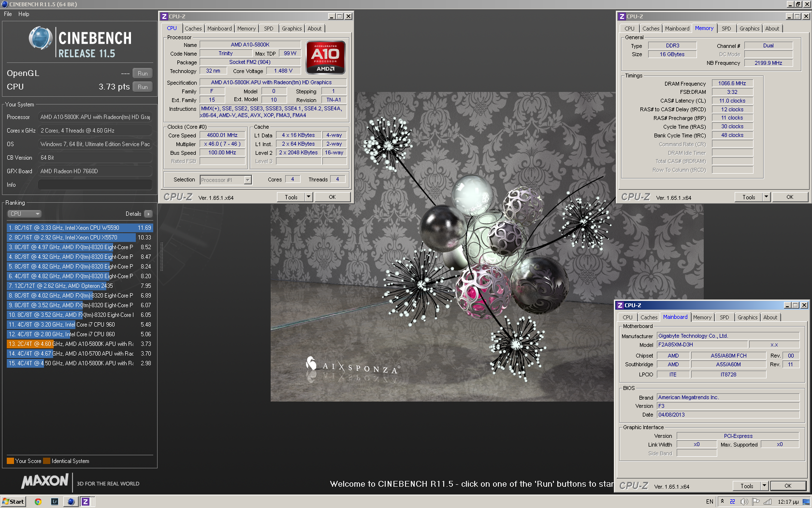Select ranking row 2 Intel Xeon X5570

pyautogui.click(x=80, y=238)
